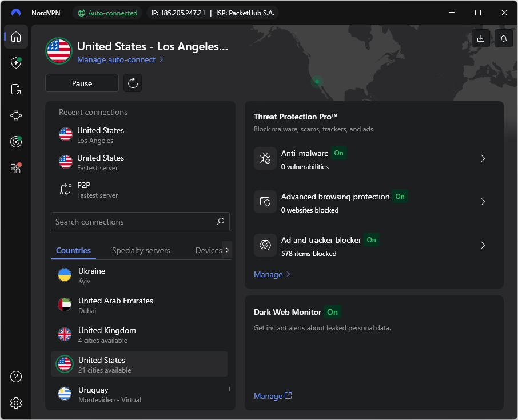The height and width of the screenshot is (420, 518).
Task: Switch to the Specialty servers tab
Action: point(141,250)
